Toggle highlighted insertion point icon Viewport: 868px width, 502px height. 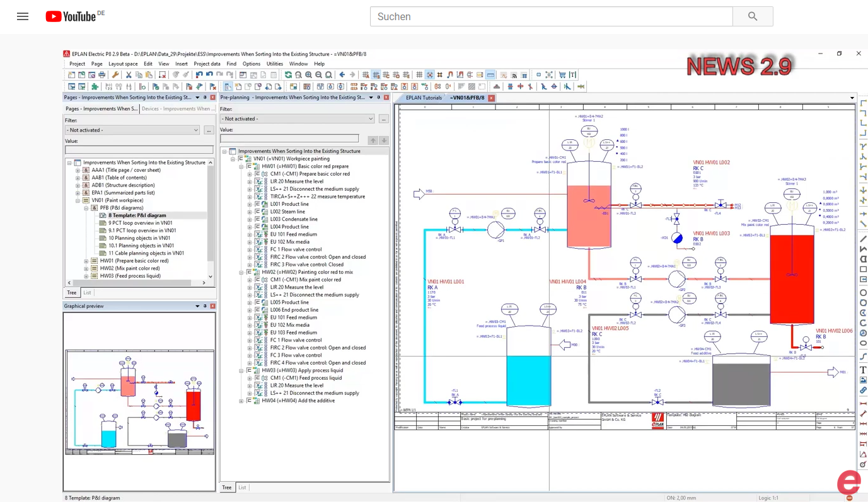point(490,75)
